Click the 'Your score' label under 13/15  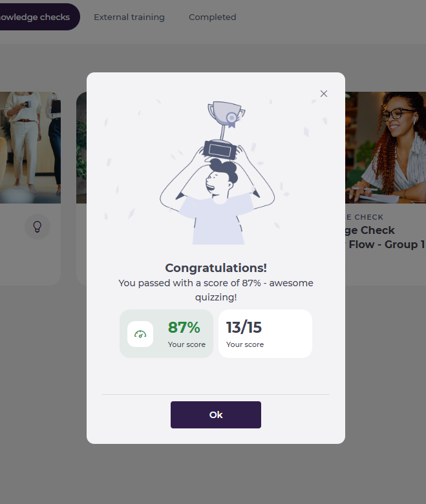[245, 344]
